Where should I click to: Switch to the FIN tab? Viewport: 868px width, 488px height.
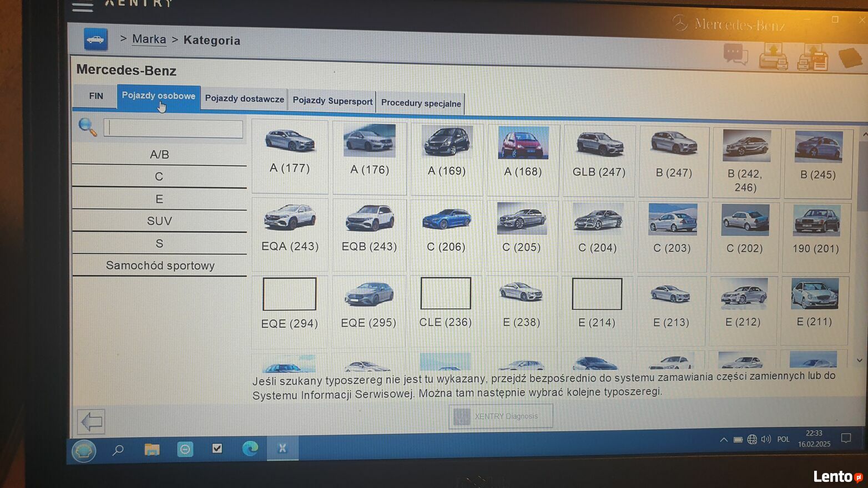[x=96, y=96]
